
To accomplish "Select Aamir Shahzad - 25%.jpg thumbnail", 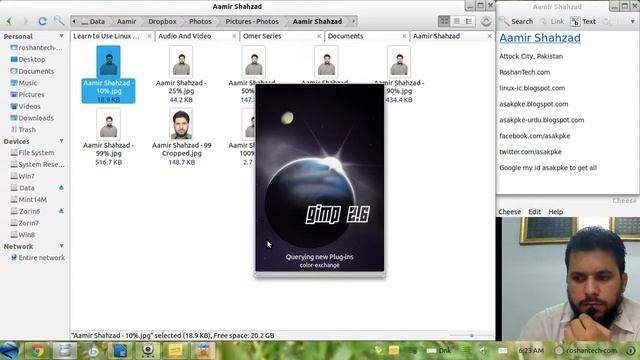I will [181, 62].
